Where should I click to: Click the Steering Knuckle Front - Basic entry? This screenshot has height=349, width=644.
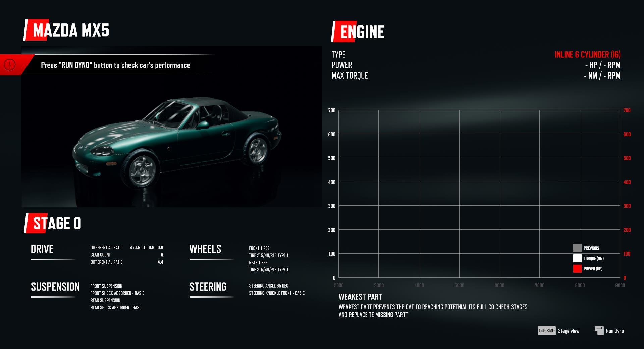click(x=277, y=293)
